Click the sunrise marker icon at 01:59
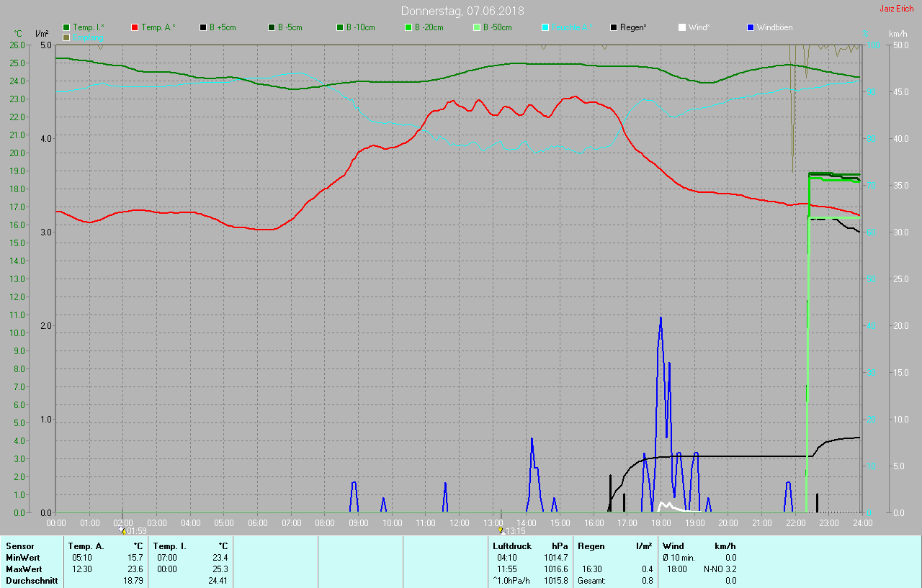922x588 pixels. coord(122,530)
